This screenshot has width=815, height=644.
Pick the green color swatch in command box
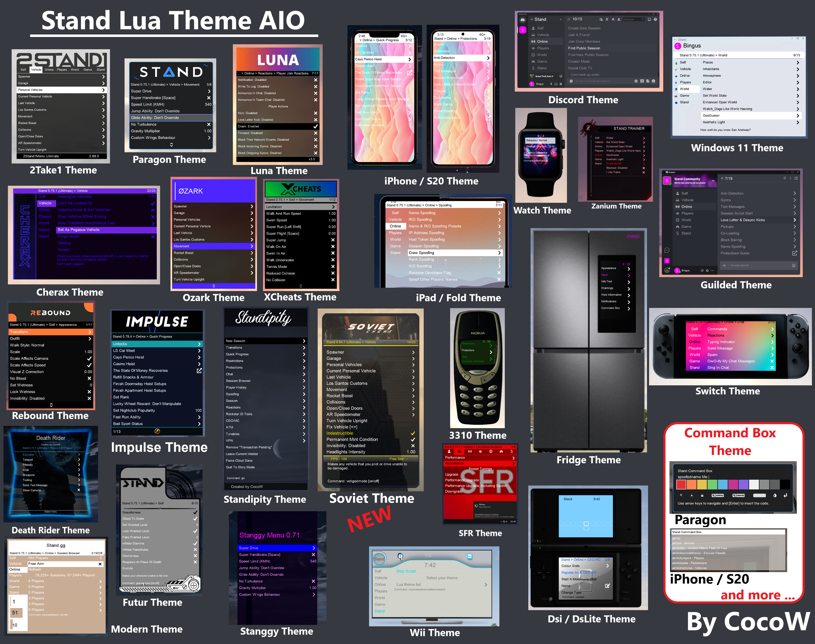click(712, 484)
